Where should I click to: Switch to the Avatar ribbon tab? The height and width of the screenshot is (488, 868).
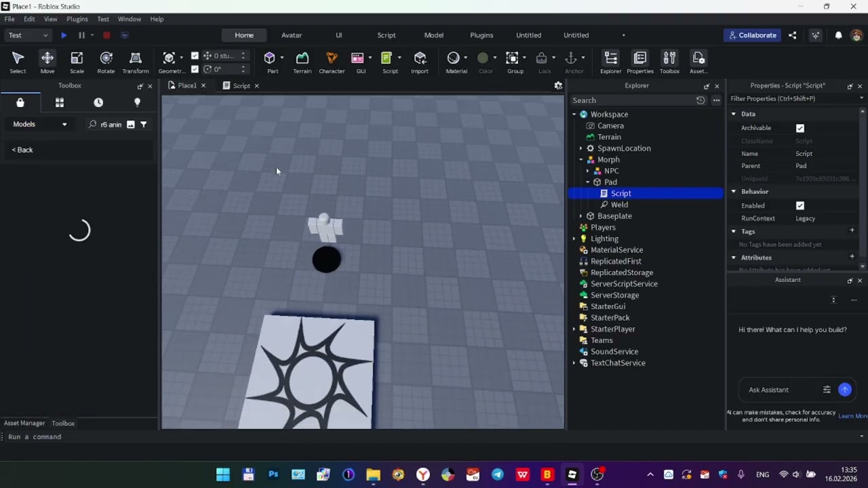tap(292, 35)
